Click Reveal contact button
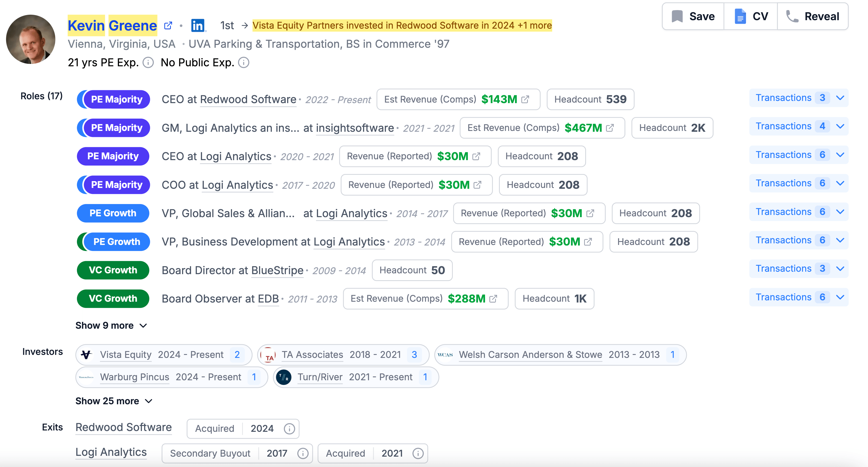 [x=813, y=16]
